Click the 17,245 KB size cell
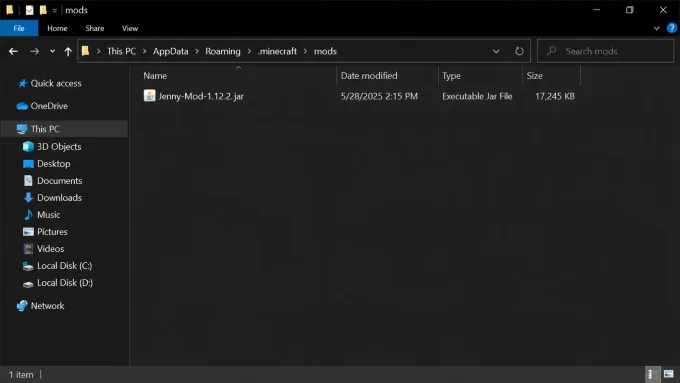680x383 pixels. (x=555, y=96)
